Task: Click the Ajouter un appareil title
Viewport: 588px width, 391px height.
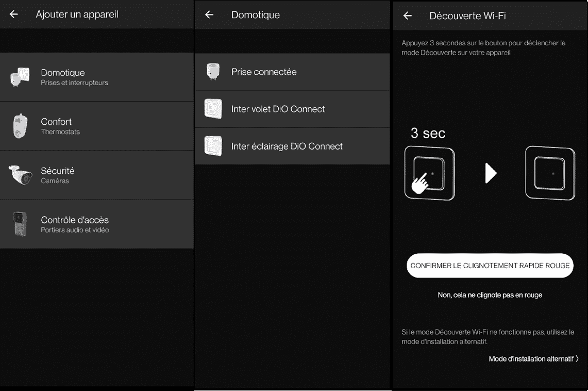Action: click(x=77, y=14)
